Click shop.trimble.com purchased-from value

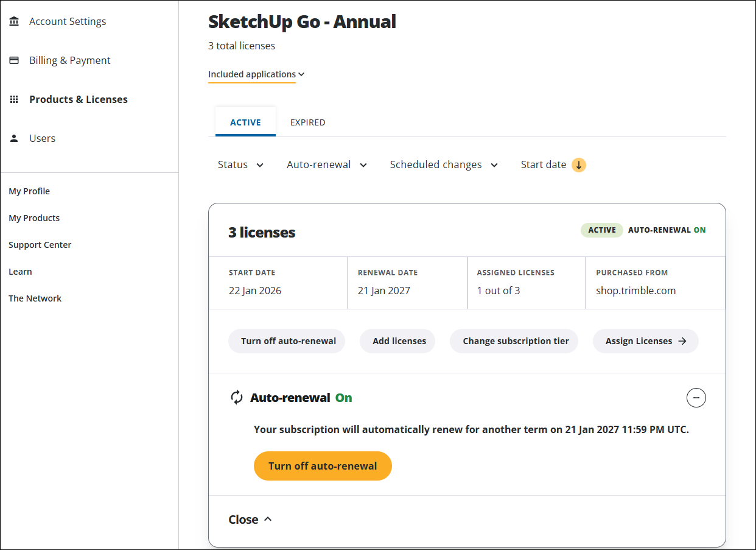click(x=636, y=291)
